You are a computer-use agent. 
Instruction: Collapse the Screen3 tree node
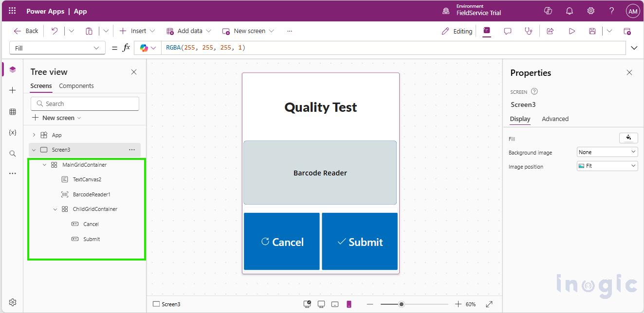click(34, 150)
